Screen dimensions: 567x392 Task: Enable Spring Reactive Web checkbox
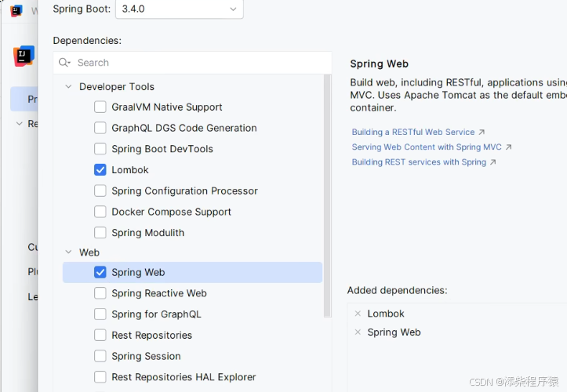tap(100, 293)
